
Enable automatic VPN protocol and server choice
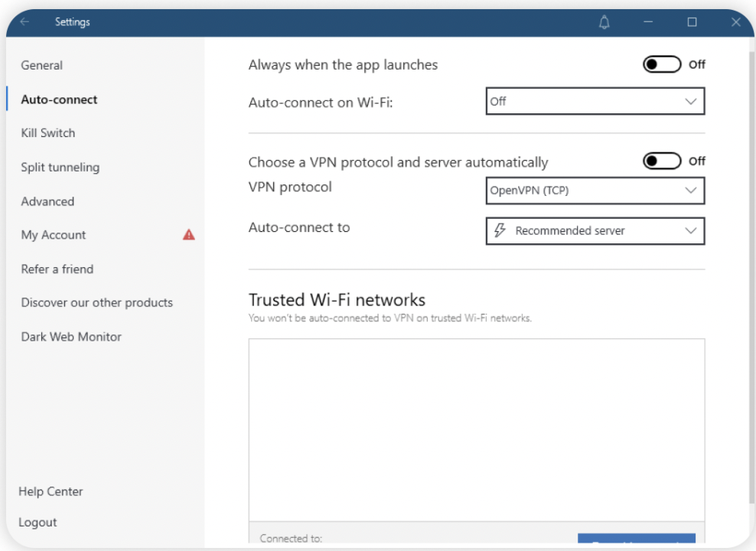pos(661,161)
